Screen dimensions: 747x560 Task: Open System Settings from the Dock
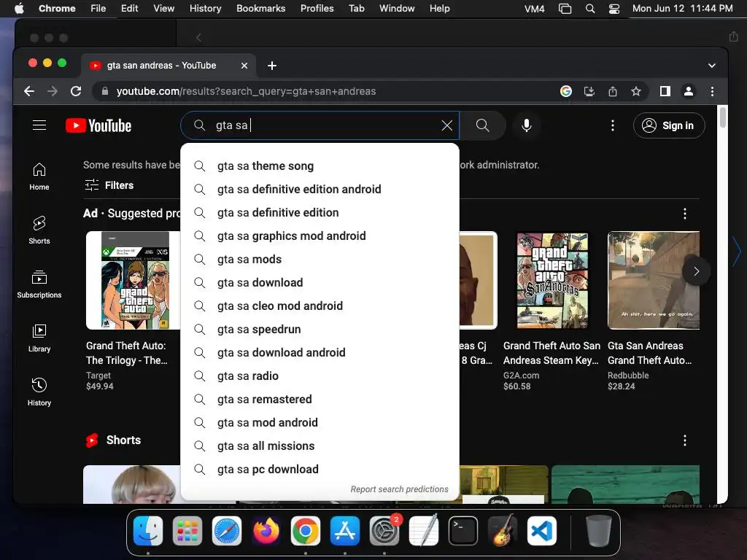(x=384, y=531)
